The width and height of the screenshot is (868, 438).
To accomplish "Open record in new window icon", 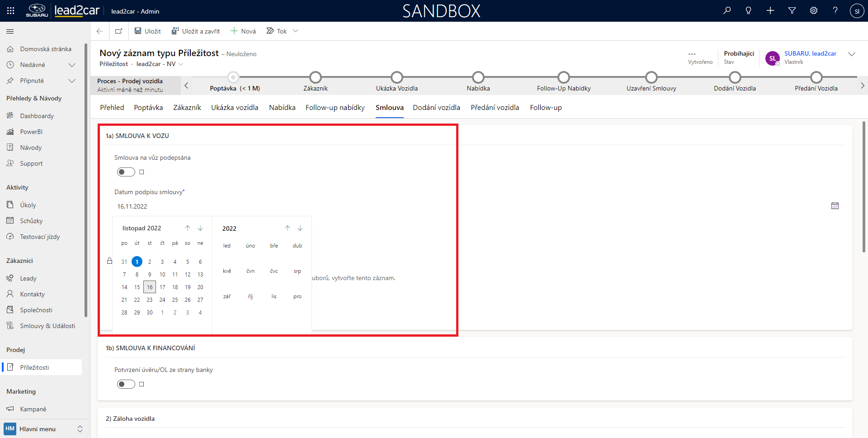I will (x=118, y=31).
